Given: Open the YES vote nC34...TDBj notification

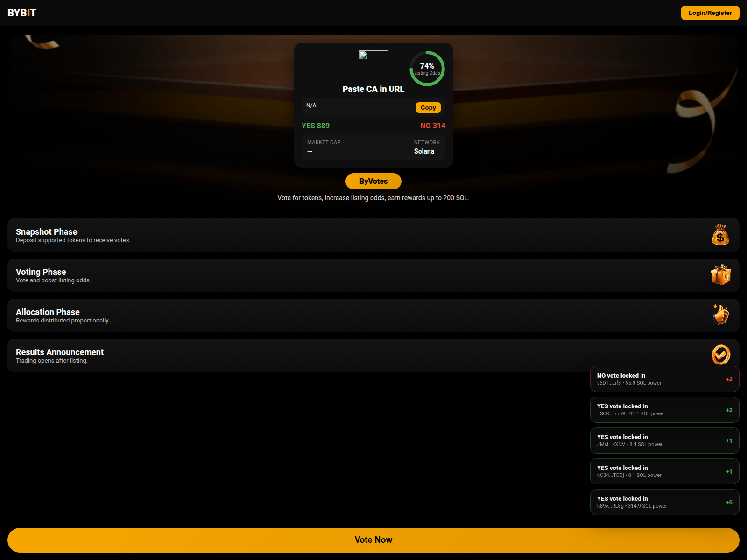Looking at the screenshot, I should (x=665, y=471).
